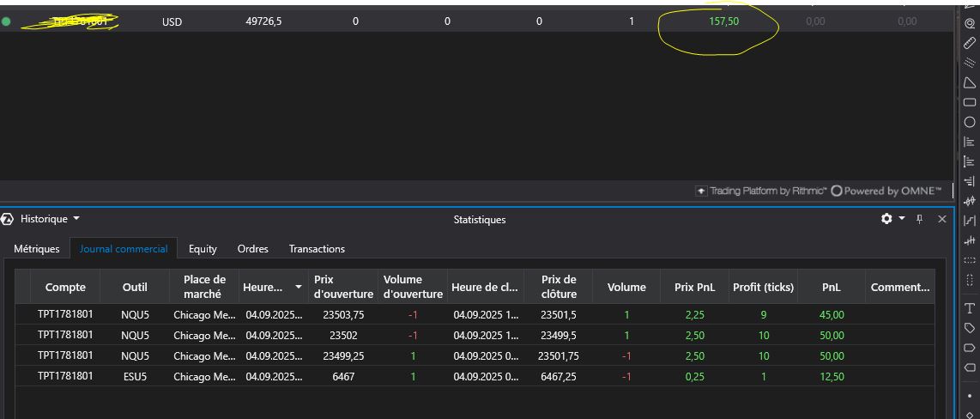Select the ruler measurement tool
Viewport: 980px width, 419px height.
tap(970, 43)
